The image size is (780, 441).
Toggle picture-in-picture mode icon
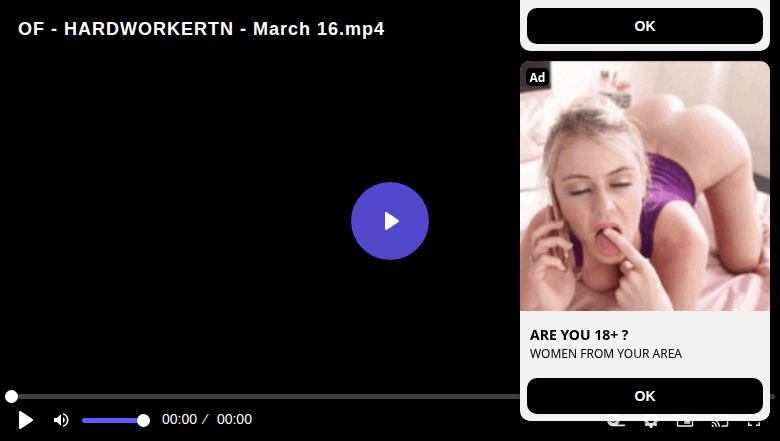point(685,423)
